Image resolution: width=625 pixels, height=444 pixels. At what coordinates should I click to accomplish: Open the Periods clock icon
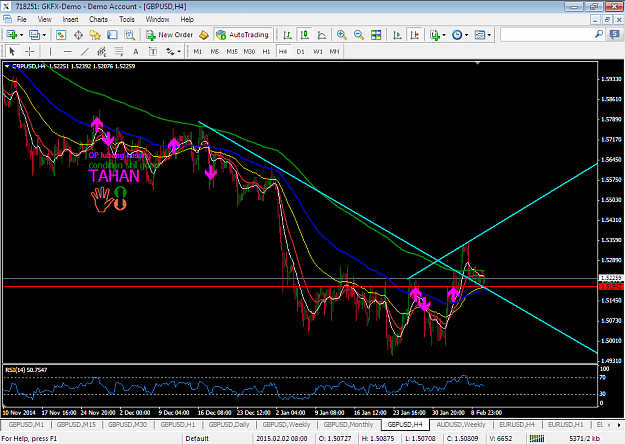point(457,35)
